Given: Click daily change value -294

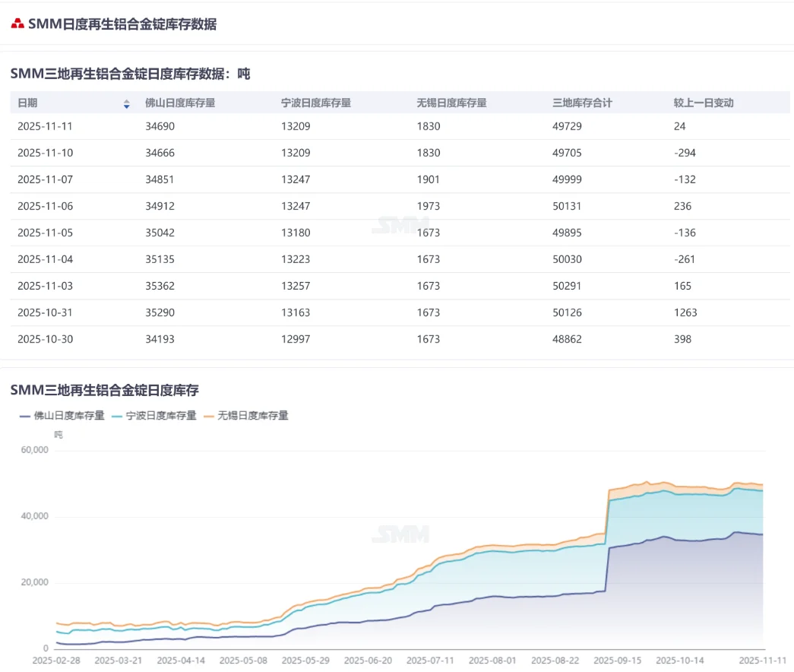Looking at the screenshot, I should coord(685,153).
